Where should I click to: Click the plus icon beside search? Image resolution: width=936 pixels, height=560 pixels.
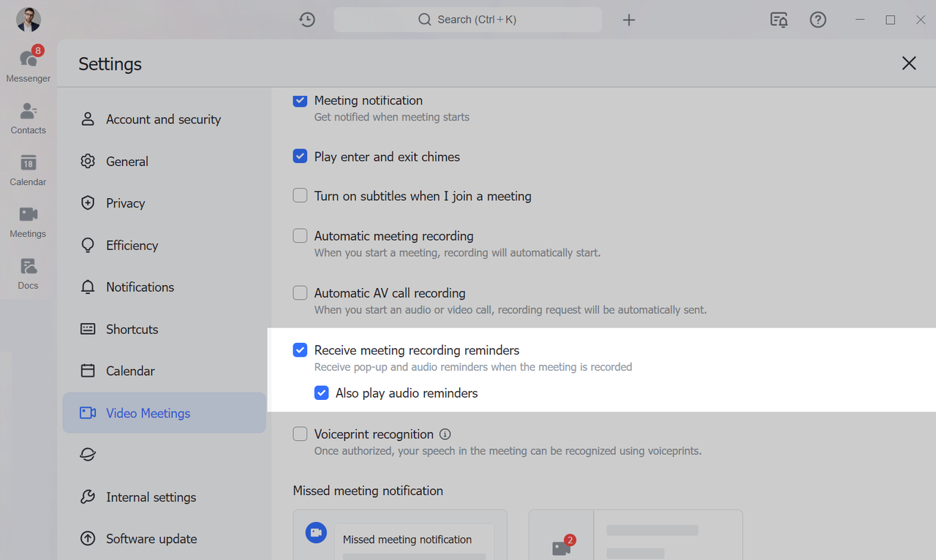[x=629, y=20]
